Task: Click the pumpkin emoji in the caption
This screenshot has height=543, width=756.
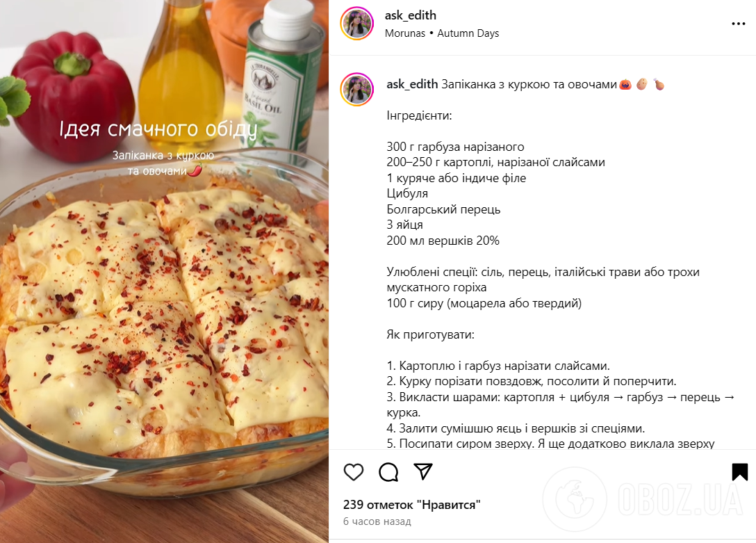Action: click(625, 84)
